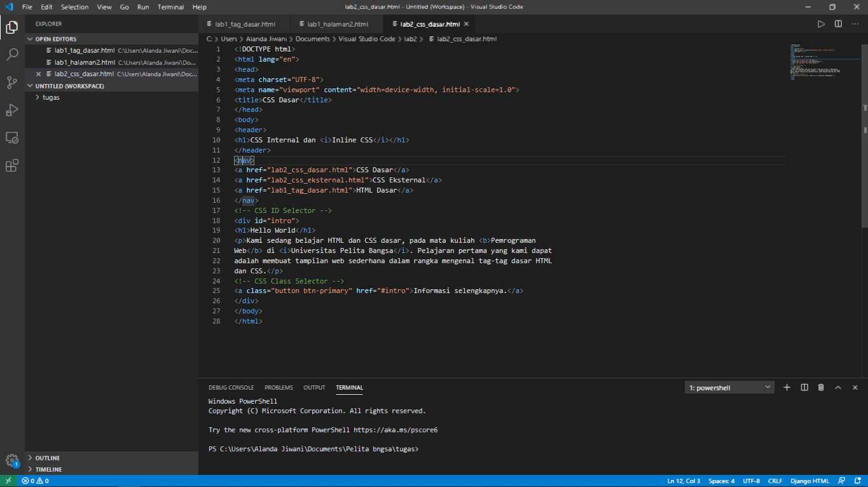The width and height of the screenshot is (868, 487).
Task: Select the powershell terminal dropdown
Action: tap(730, 387)
